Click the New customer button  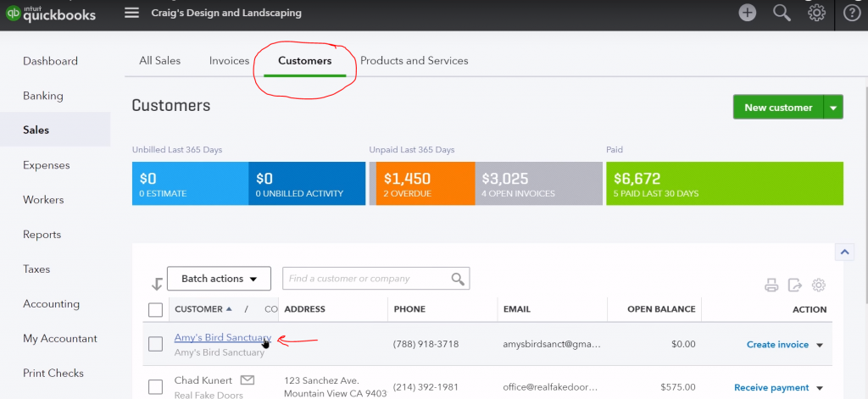point(778,108)
